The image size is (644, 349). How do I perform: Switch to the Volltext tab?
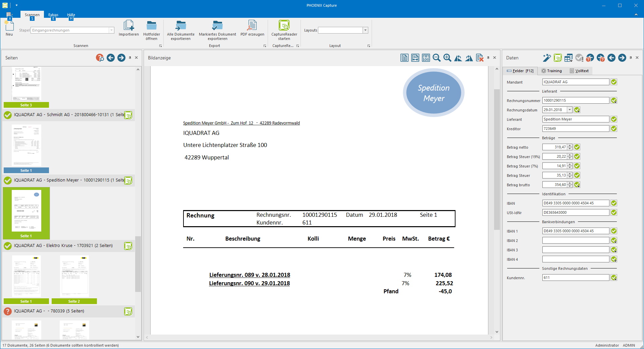(x=579, y=71)
